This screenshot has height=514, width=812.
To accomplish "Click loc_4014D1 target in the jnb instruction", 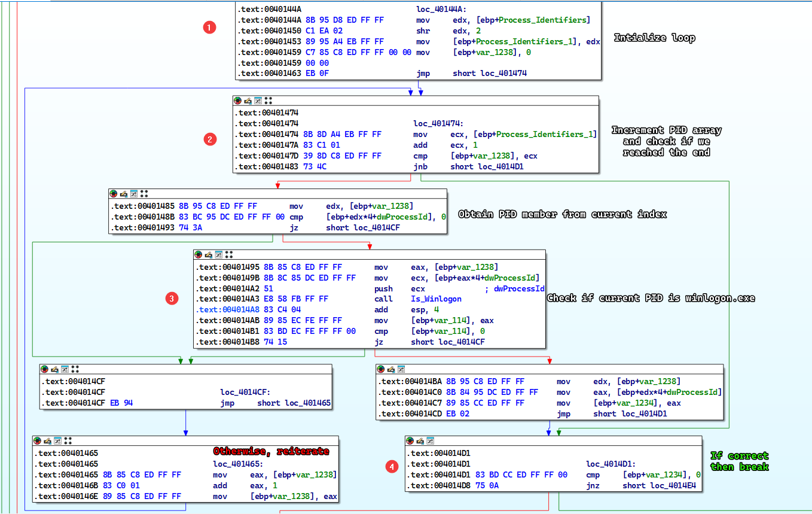I will (500, 167).
